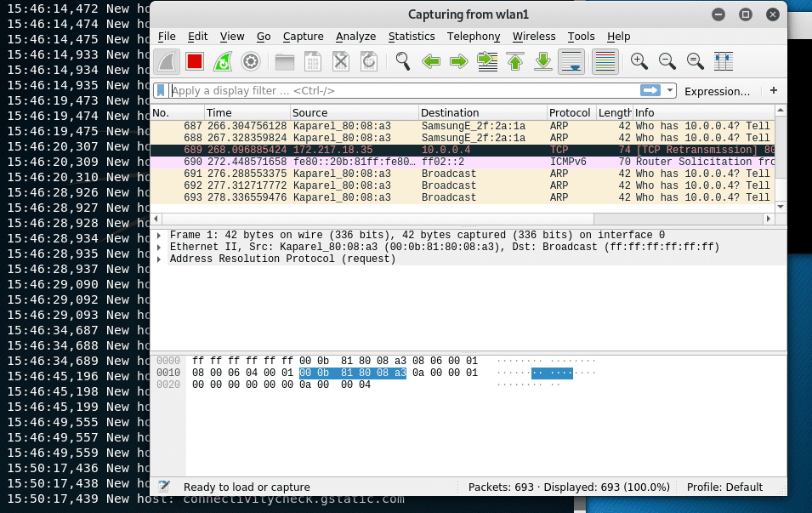The height and width of the screenshot is (513, 812).
Task: Select packet 689 TCP Retransmission row
Action: click(x=463, y=150)
